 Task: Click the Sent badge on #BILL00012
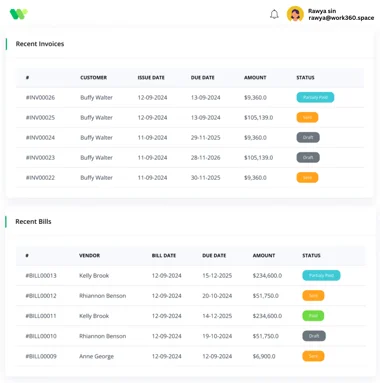(313, 296)
